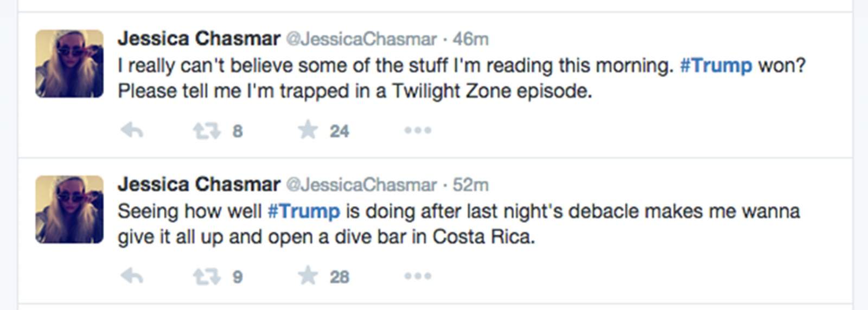The height and width of the screenshot is (310, 868).
Task: Click the Costa Rica tweet text body
Action: (325, 237)
